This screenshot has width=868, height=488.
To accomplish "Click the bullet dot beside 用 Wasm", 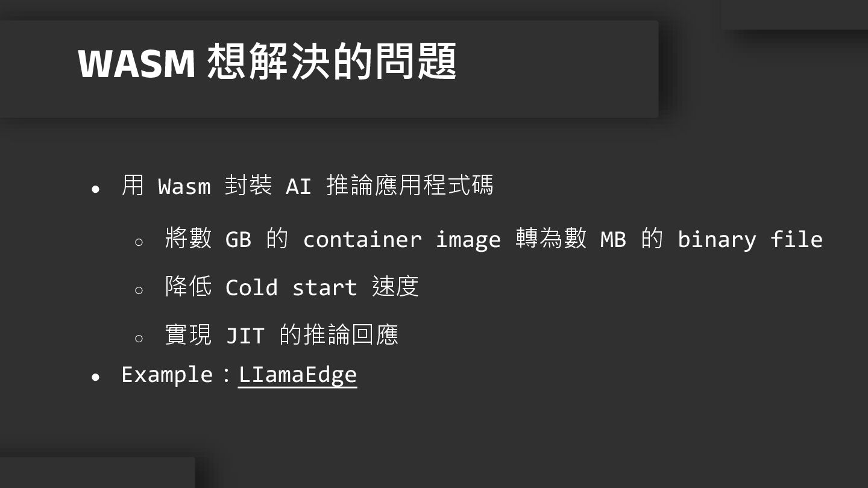I will [95, 189].
